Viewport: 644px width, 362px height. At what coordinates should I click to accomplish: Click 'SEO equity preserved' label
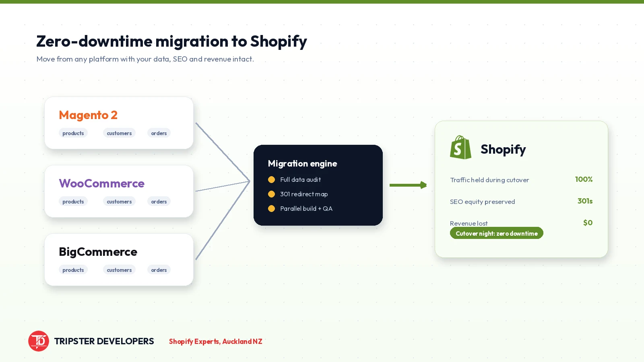482,202
